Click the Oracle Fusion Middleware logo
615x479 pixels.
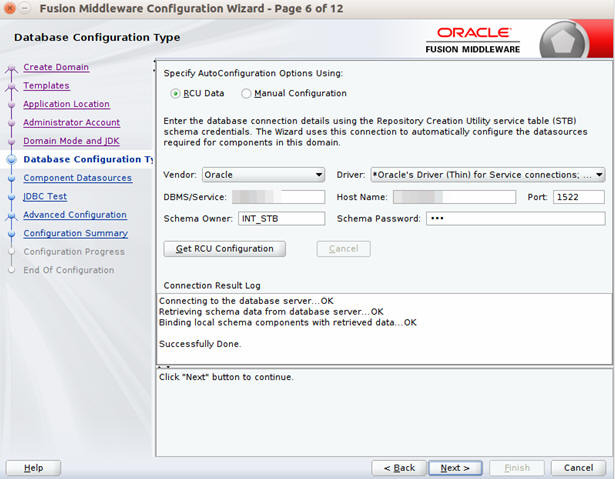pos(473,40)
